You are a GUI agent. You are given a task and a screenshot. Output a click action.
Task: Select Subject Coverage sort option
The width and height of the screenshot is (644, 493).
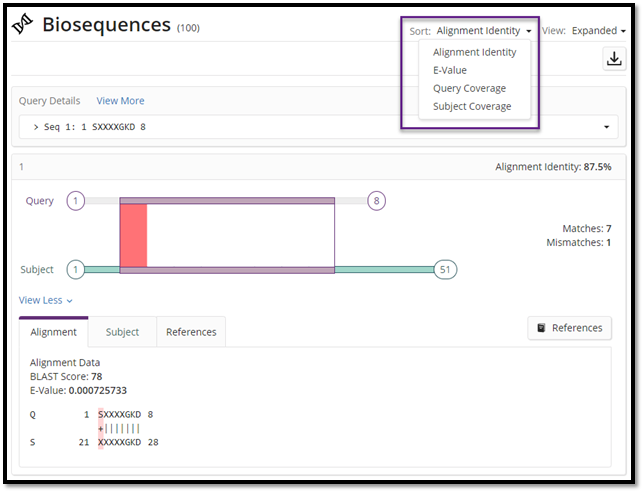click(472, 106)
